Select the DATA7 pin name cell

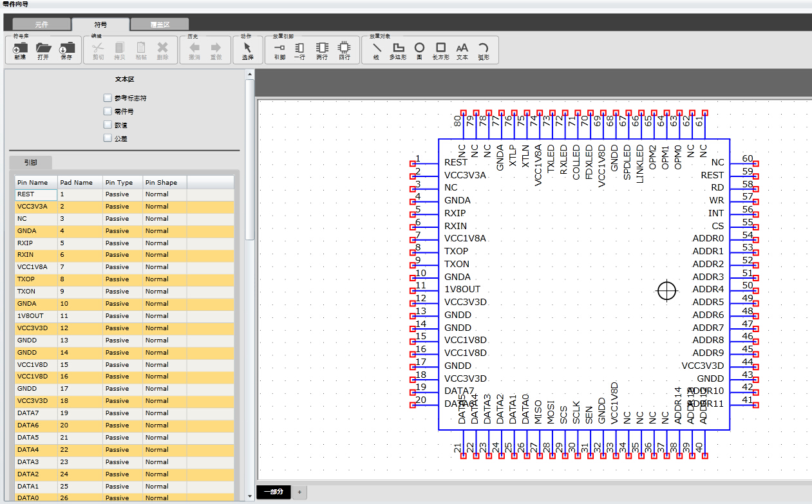[36, 413]
